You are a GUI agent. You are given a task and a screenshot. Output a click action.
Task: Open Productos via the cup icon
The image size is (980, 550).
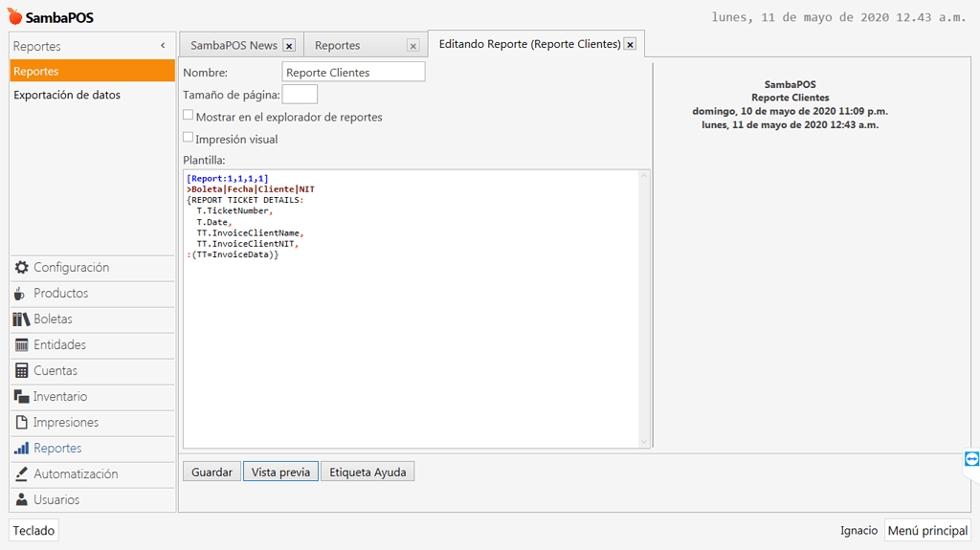(21, 294)
